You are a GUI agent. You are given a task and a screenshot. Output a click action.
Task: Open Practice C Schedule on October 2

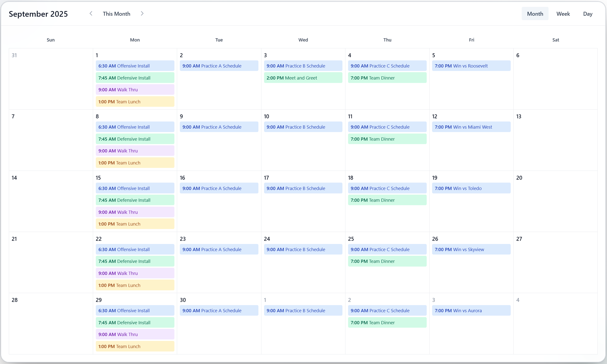(387, 310)
